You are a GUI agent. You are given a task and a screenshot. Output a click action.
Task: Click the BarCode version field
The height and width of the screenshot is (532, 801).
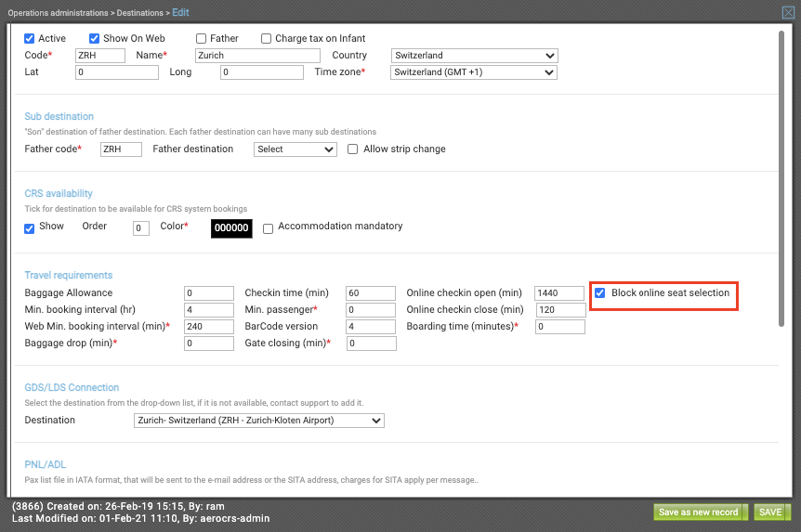click(371, 326)
